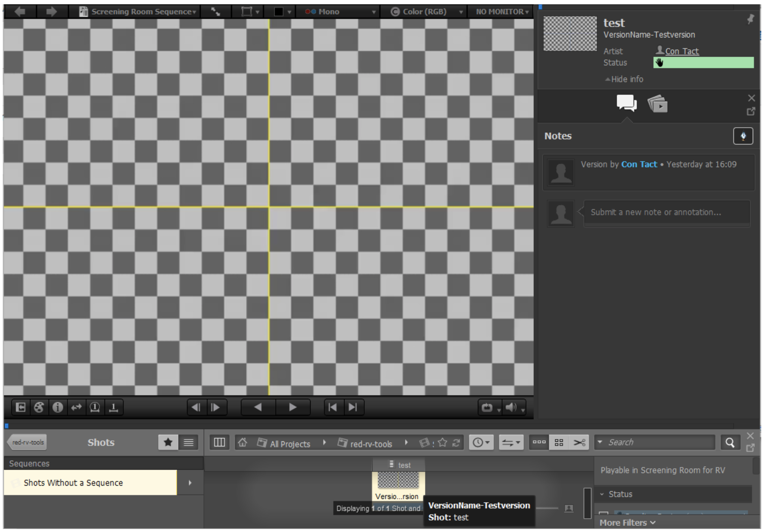The image size is (763, 532).
Task: Toggle the timeline magnifier icon
Action: pos(95,407)
